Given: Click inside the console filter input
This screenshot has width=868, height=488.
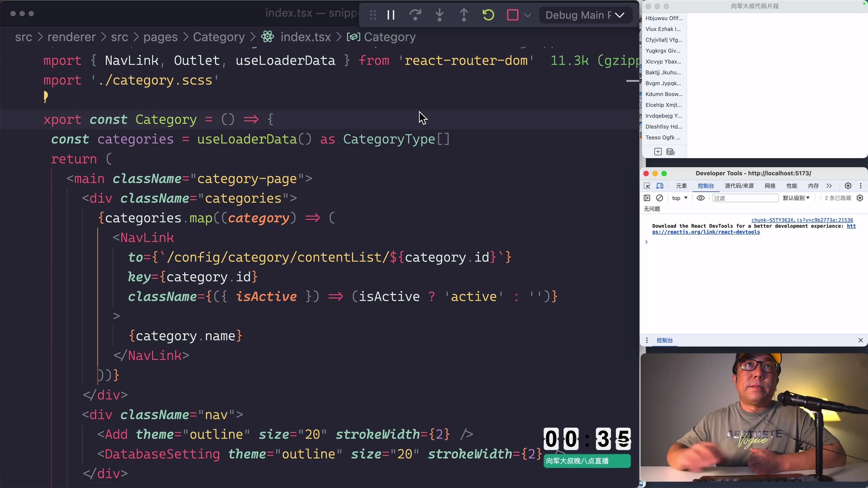Looking at the screenshot, I should click(x=746, y=198).
